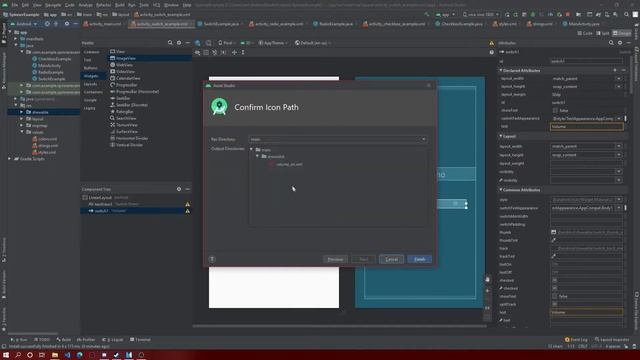Click warning icon beside switch1 in Component Tree

(x=187, y=211)
